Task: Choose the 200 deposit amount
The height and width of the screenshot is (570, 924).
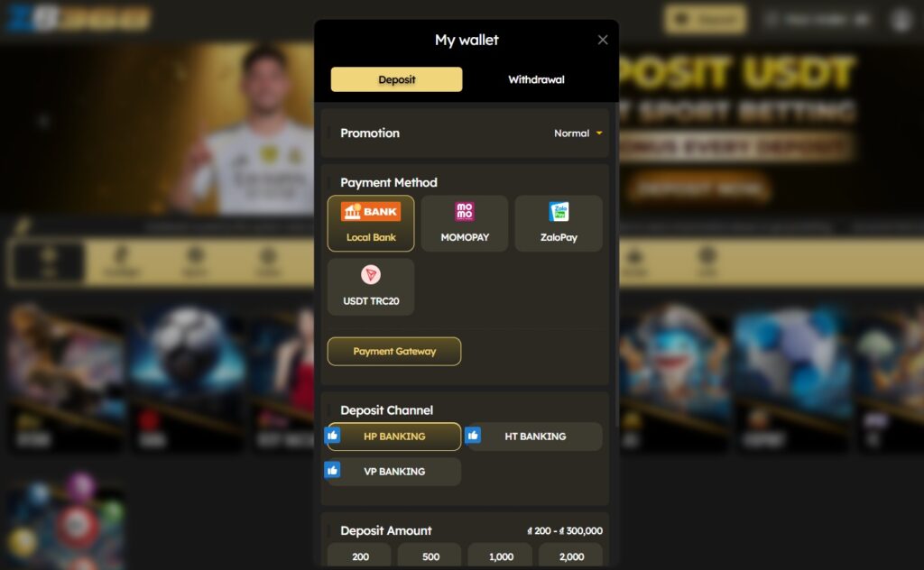Action: point(359,556)
